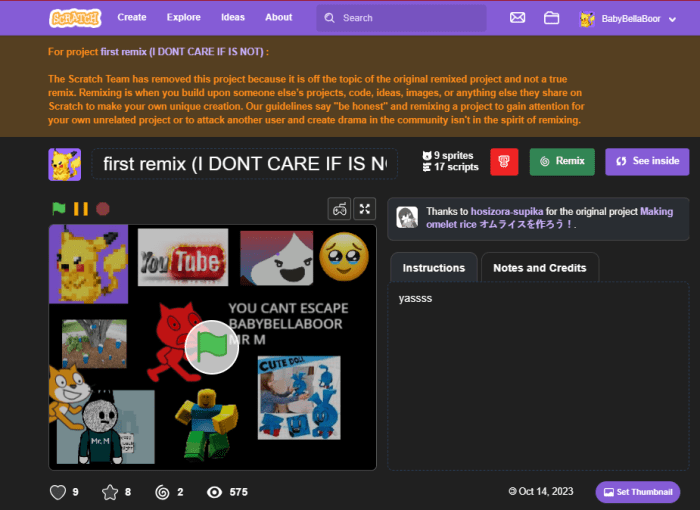The image size is (700, 510).
Task: Click the Roblox character sprite on stage
Action: coord(206,424)
